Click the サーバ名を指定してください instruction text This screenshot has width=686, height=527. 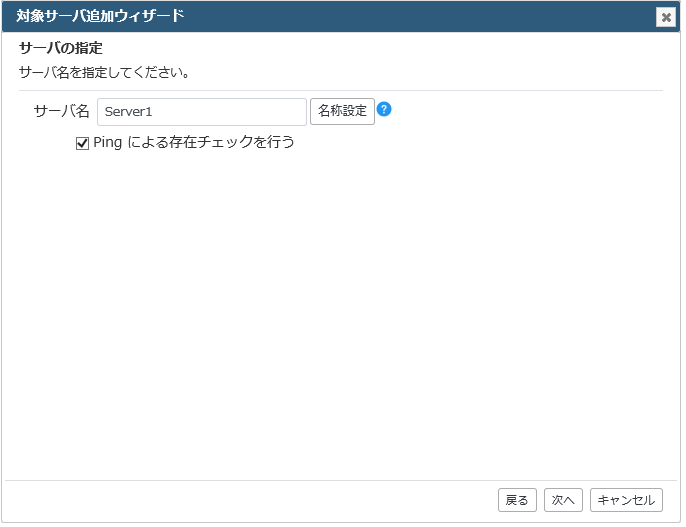(104, 72)
